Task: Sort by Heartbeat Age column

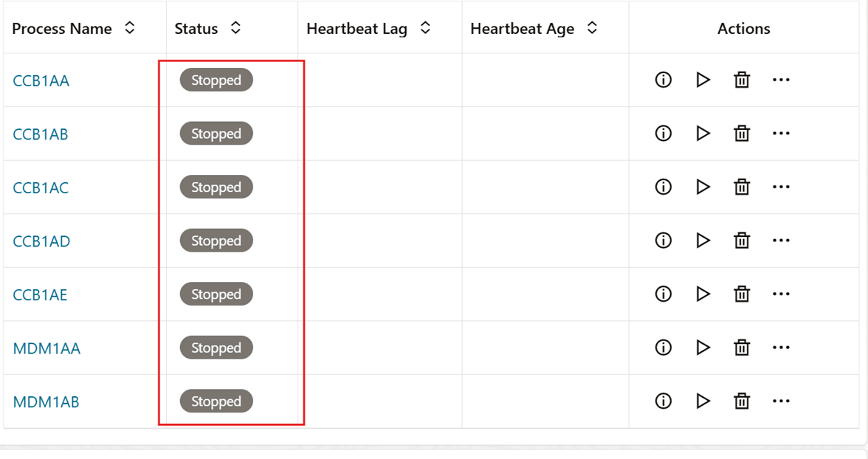Action: pos(592,29)
